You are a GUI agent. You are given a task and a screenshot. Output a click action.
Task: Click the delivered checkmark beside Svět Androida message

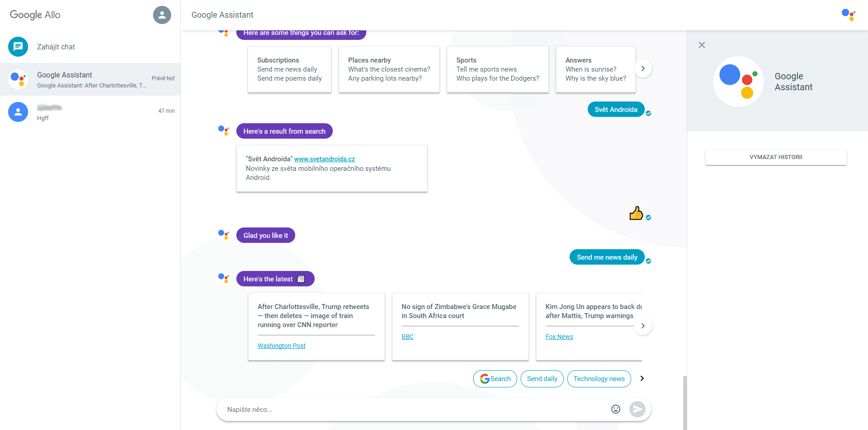coord(648,113)
